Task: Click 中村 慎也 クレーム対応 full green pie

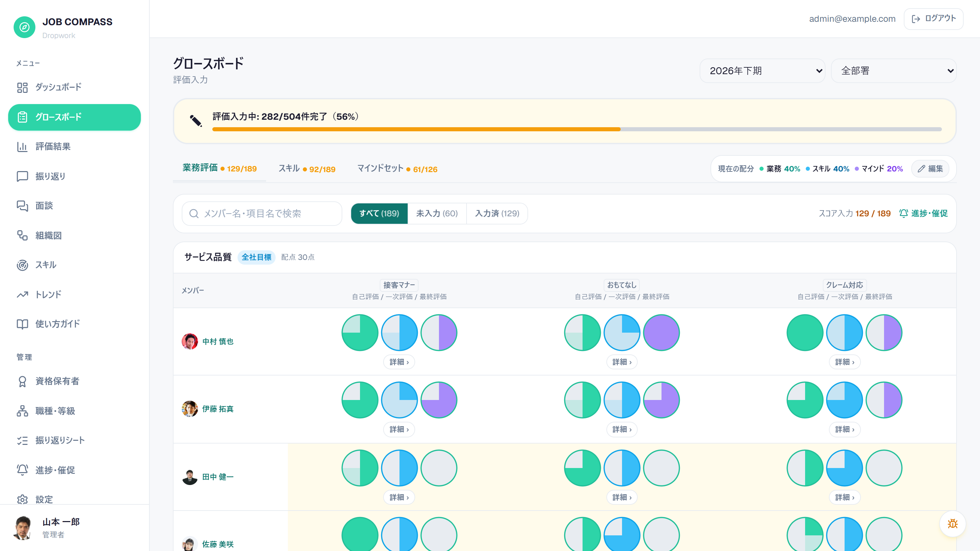Action: pyautogui.click(x=805, y=333)
